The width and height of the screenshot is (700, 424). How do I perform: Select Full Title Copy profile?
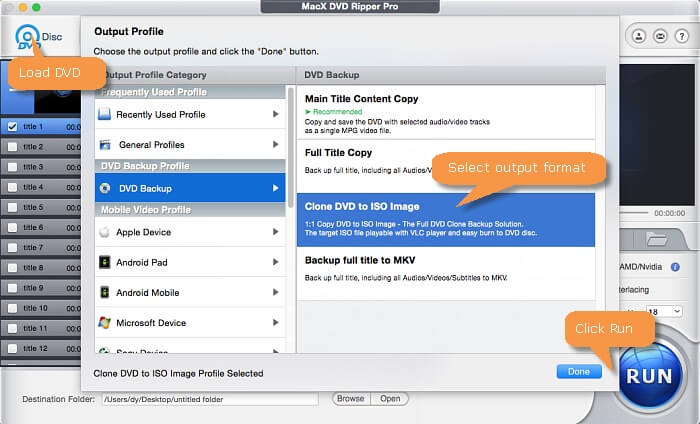pyautogui.click(x=446, y=166)
